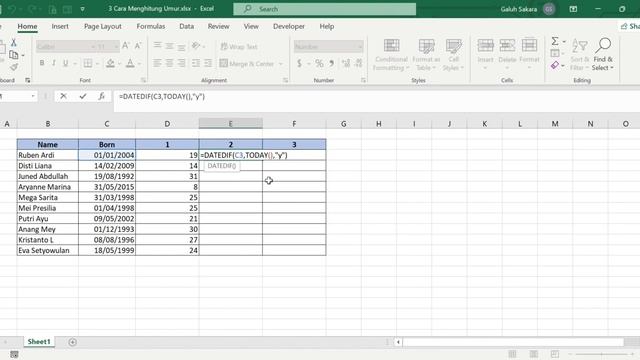Screen dimensions: 640x360
Task: Expand Alignment group dialog launcher
Action: [285, 80]
